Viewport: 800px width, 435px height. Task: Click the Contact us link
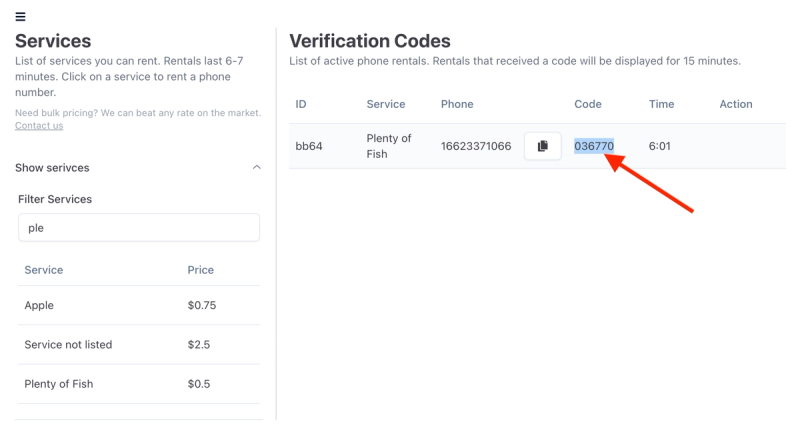click(39, 125)
